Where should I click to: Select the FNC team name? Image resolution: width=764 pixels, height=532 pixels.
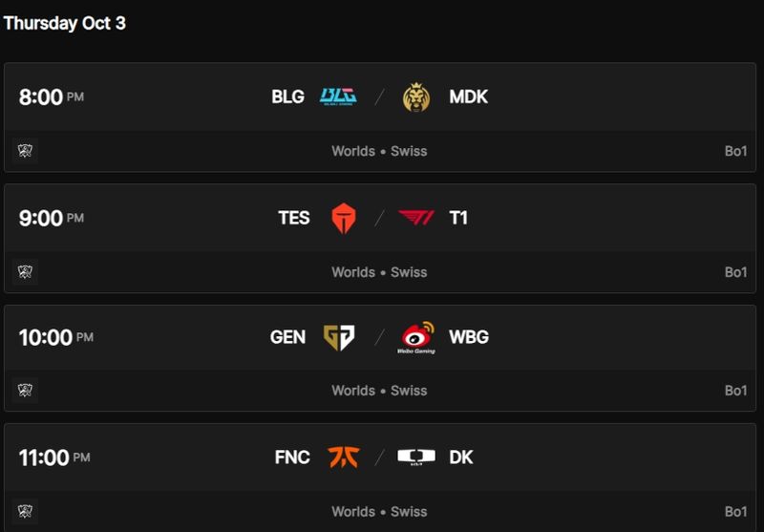(291, 458)
